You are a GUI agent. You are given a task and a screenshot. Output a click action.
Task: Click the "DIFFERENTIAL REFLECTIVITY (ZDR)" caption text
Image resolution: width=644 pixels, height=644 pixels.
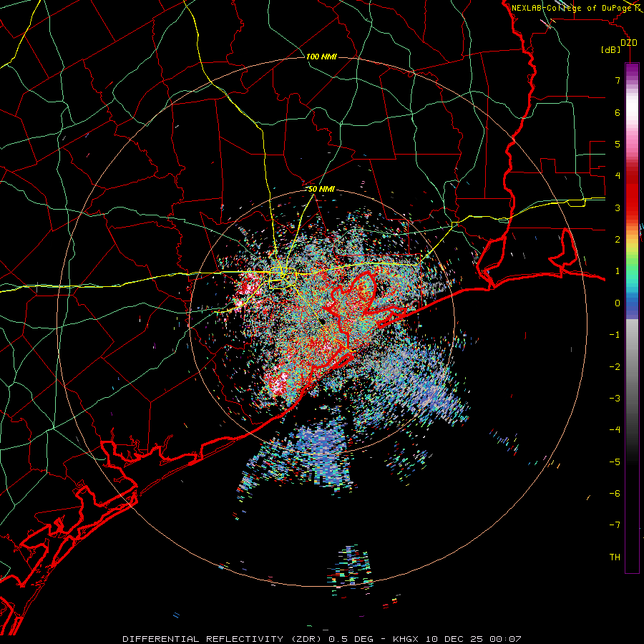coord(223,639)
